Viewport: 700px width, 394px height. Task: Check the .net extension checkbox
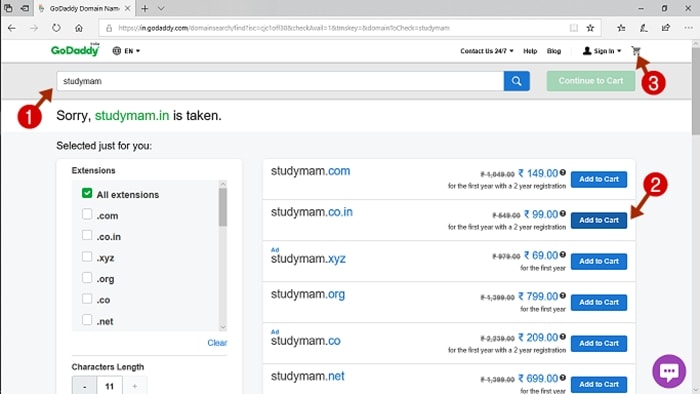(x=87, y=320)
